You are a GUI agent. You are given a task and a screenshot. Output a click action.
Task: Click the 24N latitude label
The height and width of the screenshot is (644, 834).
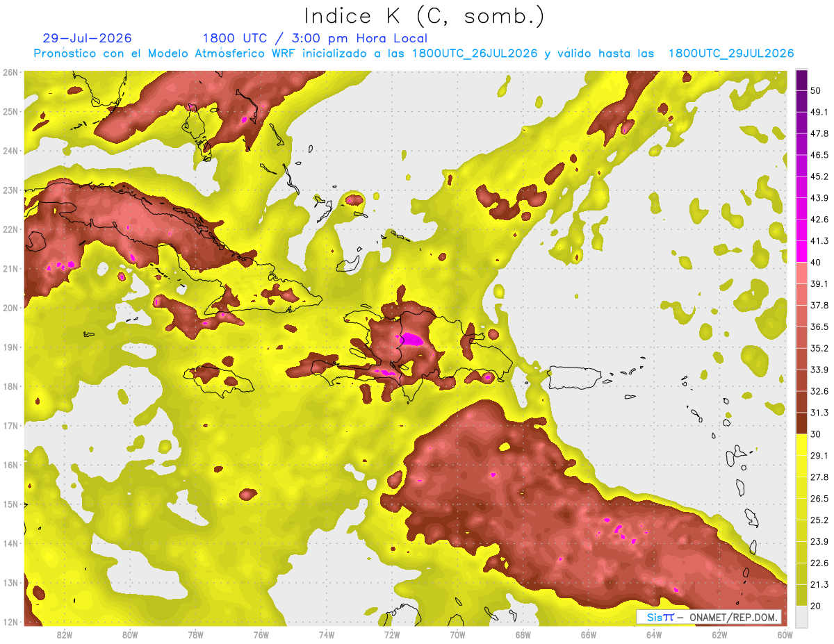[x=10, y=151]
